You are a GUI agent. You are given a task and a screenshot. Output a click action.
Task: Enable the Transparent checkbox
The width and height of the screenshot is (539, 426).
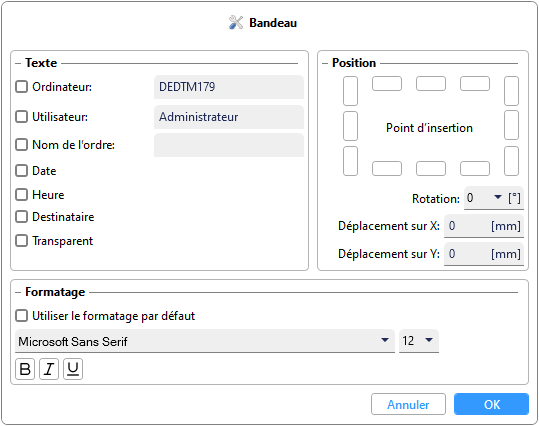click(21, 241)
